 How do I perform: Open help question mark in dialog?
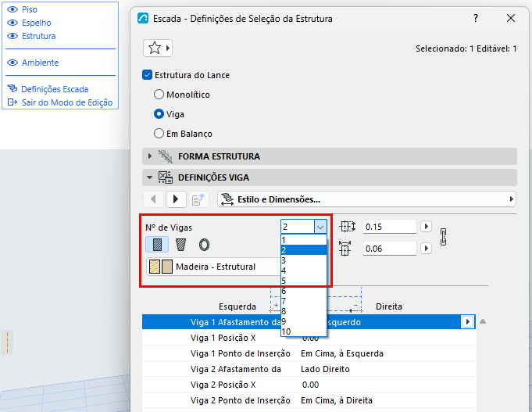point(476,18)
